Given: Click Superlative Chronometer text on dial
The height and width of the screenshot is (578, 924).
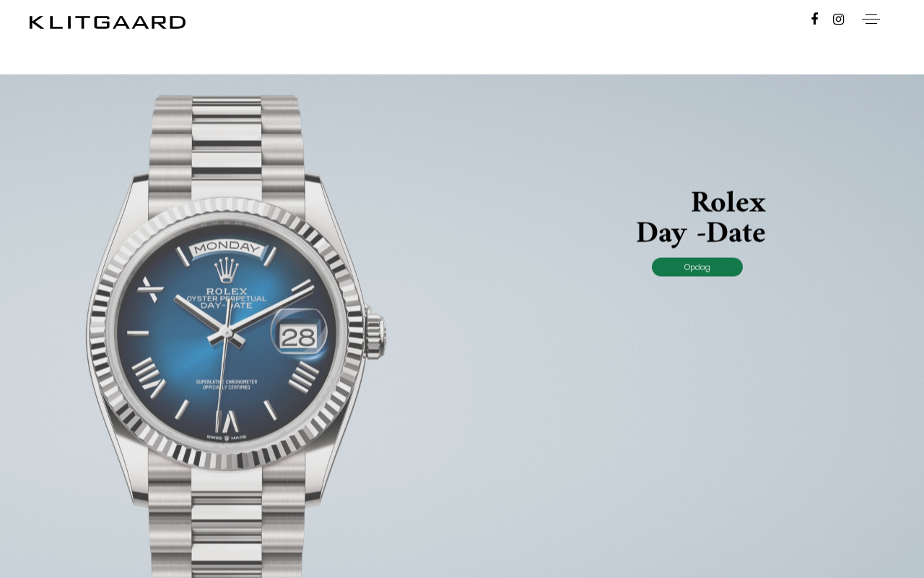Looking at the screenshot, I should point(227,384).
